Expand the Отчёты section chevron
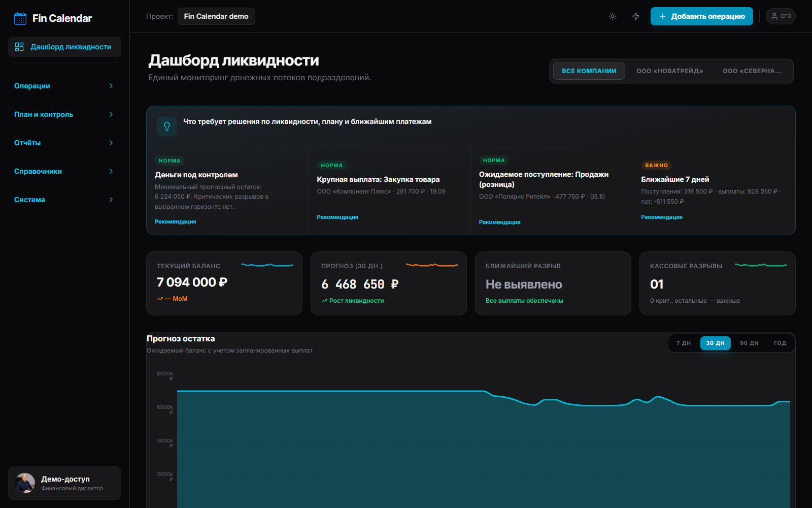 (x=111, y=143)
